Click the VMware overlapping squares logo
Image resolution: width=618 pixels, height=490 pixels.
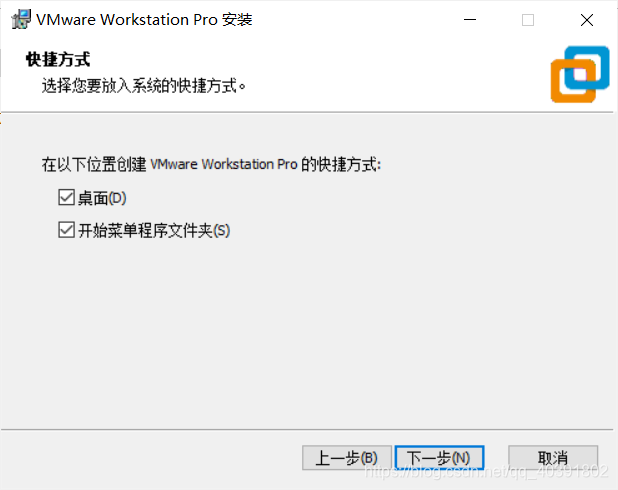point(580,75)
